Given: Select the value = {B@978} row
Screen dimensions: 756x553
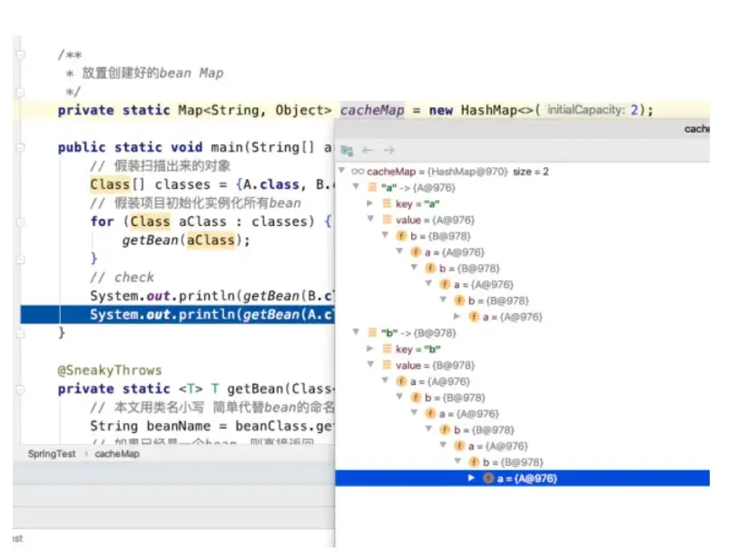Looking at the screenshot, I should pyautogui.click(x=522, y=365).
